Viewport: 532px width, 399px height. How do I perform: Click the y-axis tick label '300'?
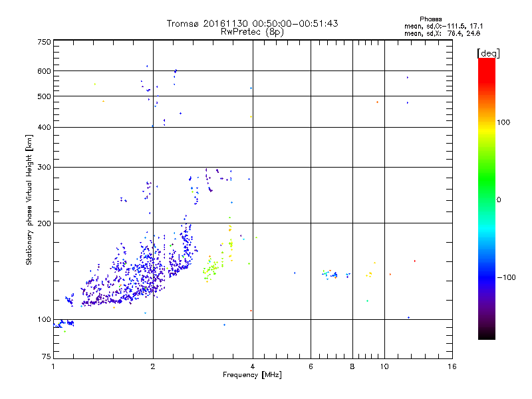(x=44, y=168)
